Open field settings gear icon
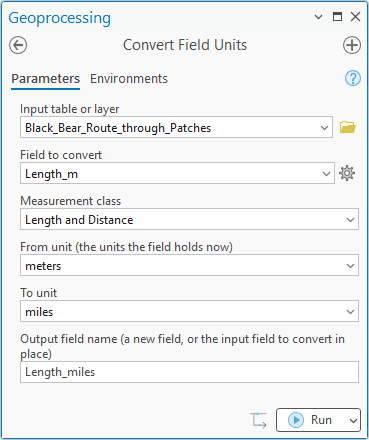This screenshot has width=369, height=440. [347, 173]
